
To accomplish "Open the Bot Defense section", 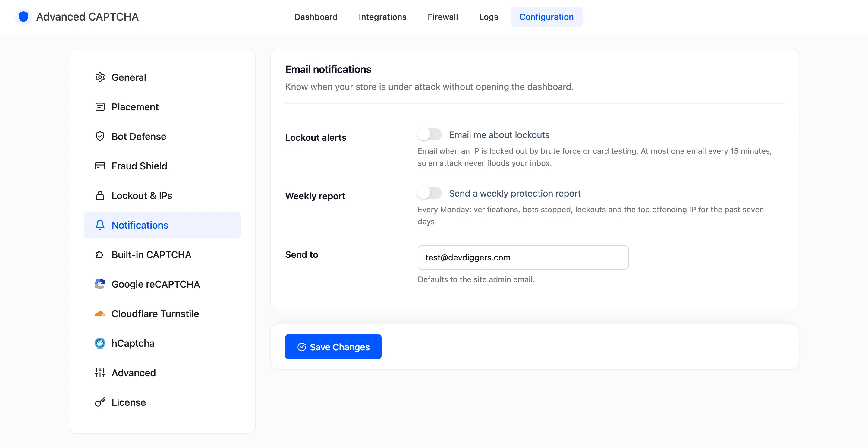I will (x=162, y=137).
